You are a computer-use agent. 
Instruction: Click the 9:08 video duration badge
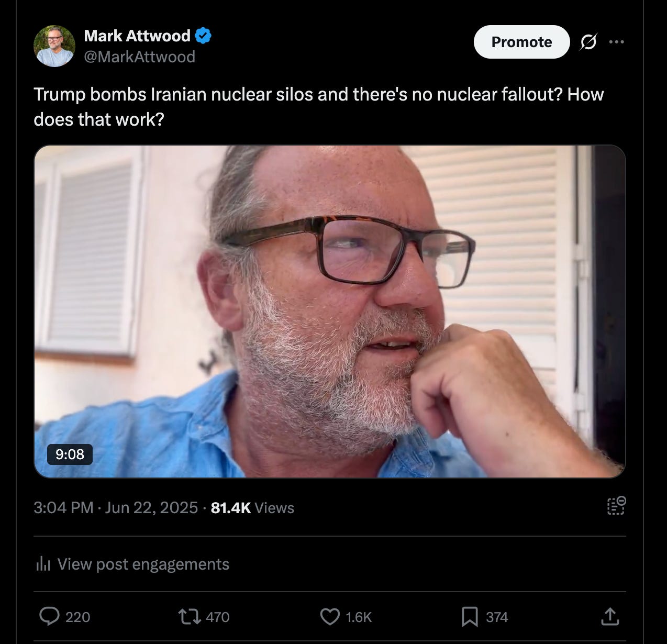70,454
